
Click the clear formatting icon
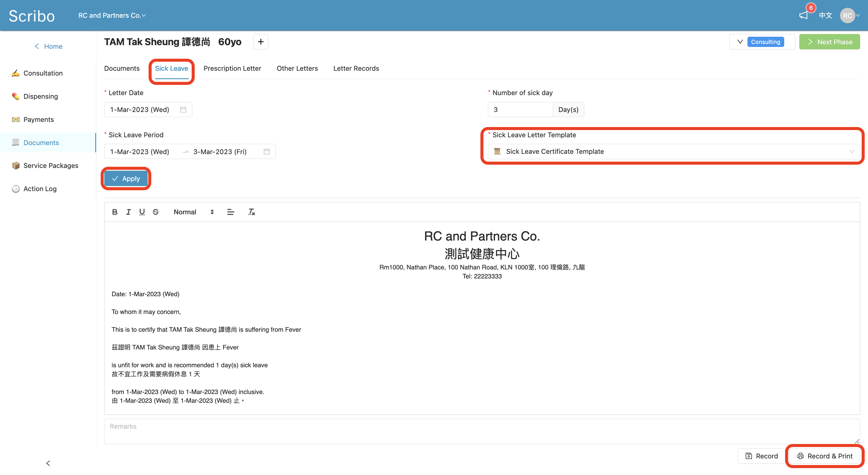[x=251, y=212]
